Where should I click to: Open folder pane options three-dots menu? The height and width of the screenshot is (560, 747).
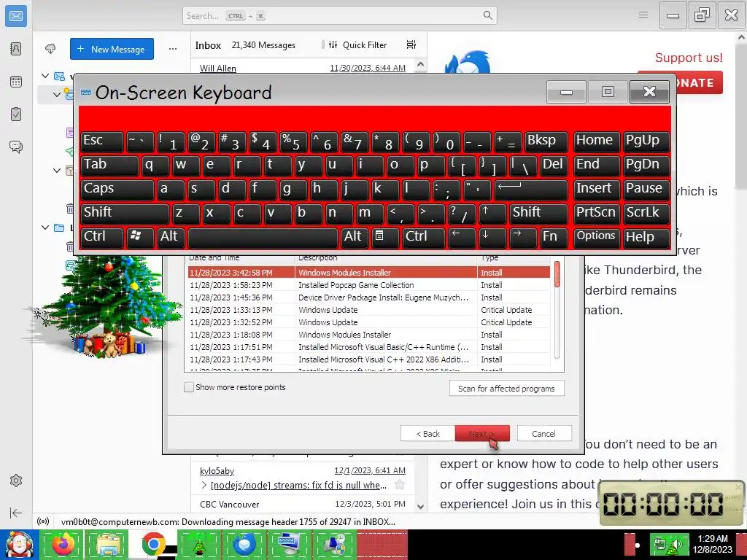(x=172, y=49)
